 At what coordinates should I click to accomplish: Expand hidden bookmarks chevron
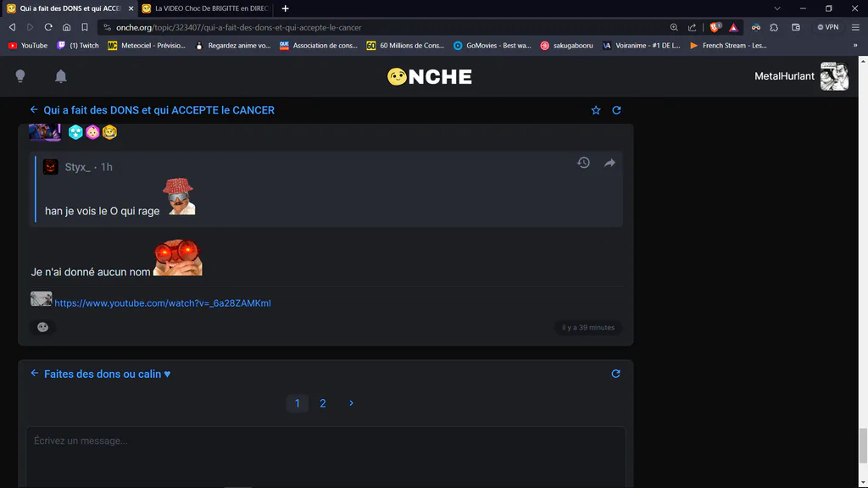click(855, 46)
